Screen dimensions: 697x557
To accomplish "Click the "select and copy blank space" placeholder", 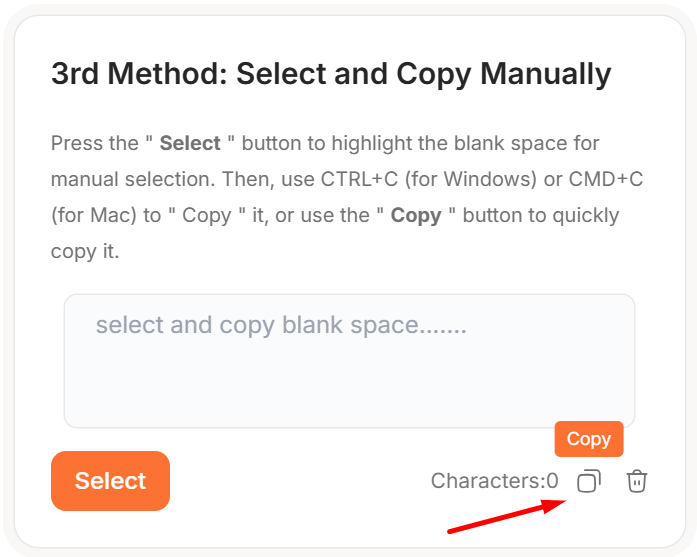I will pyautogui.click(x=281, y=325).
